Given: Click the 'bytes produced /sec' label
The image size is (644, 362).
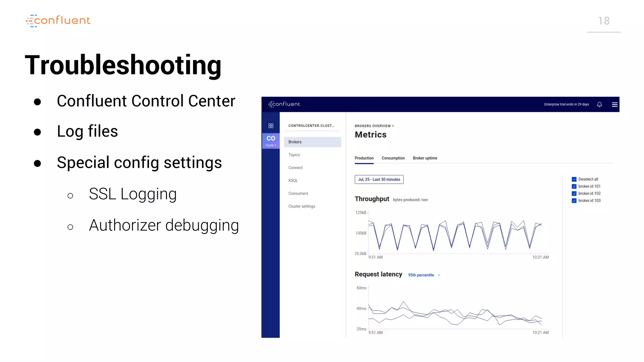Looking at the screenshot, I should coord(410,200).
